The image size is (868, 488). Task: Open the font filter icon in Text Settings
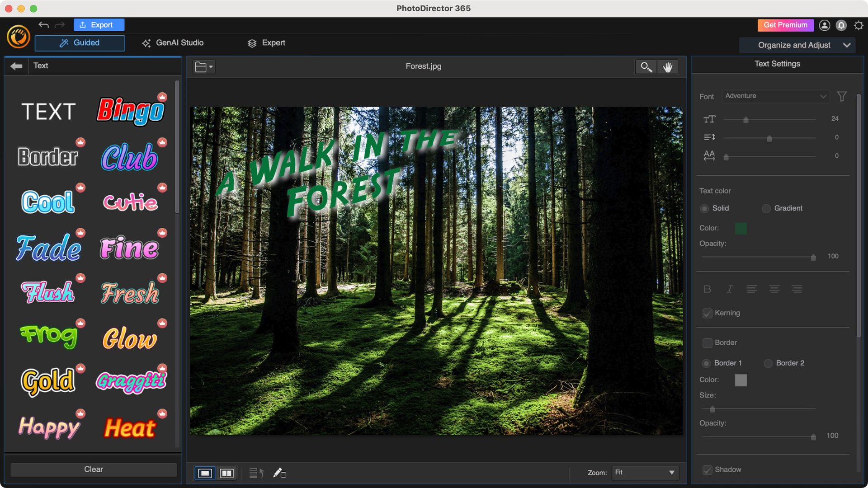pos(842,96)
